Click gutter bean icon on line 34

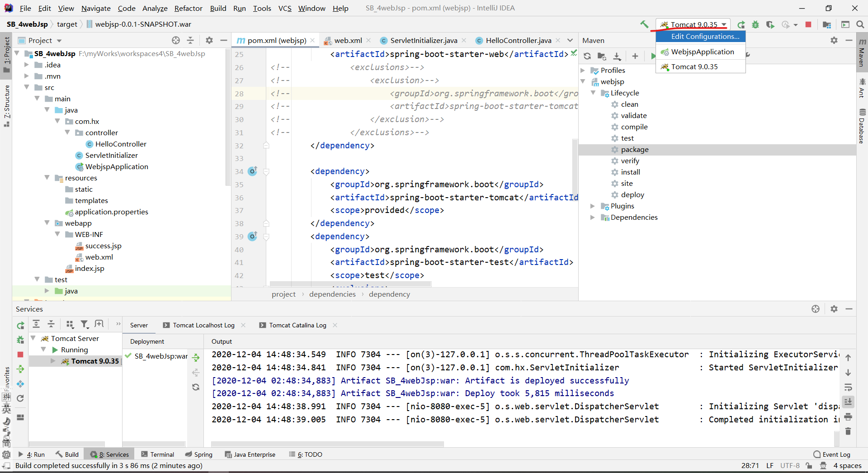[x=252, y=171]
